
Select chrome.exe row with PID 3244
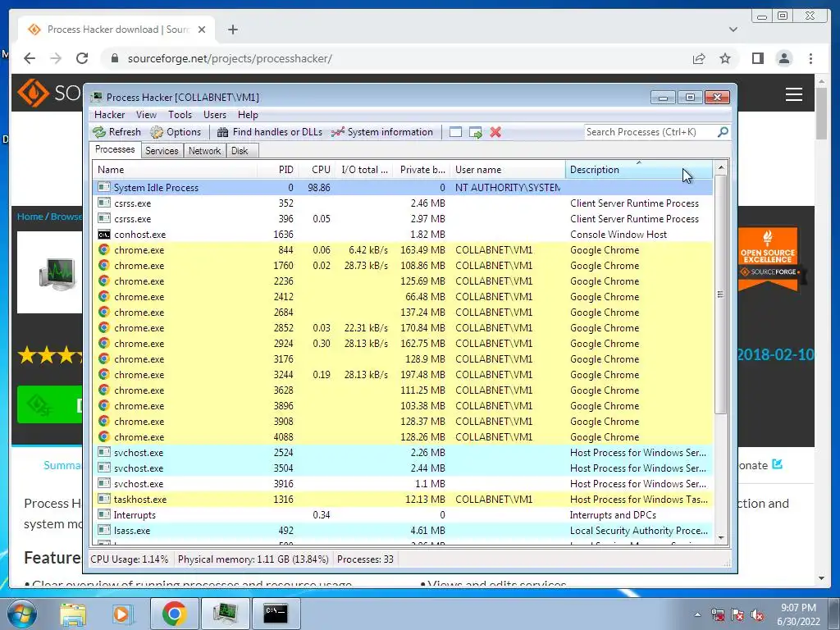[403, 374]
